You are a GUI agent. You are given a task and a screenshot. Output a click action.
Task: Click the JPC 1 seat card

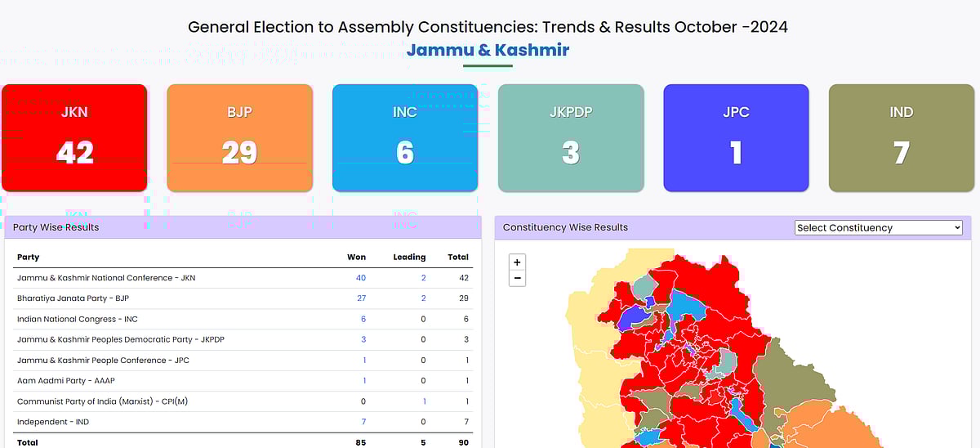(736, 137)
